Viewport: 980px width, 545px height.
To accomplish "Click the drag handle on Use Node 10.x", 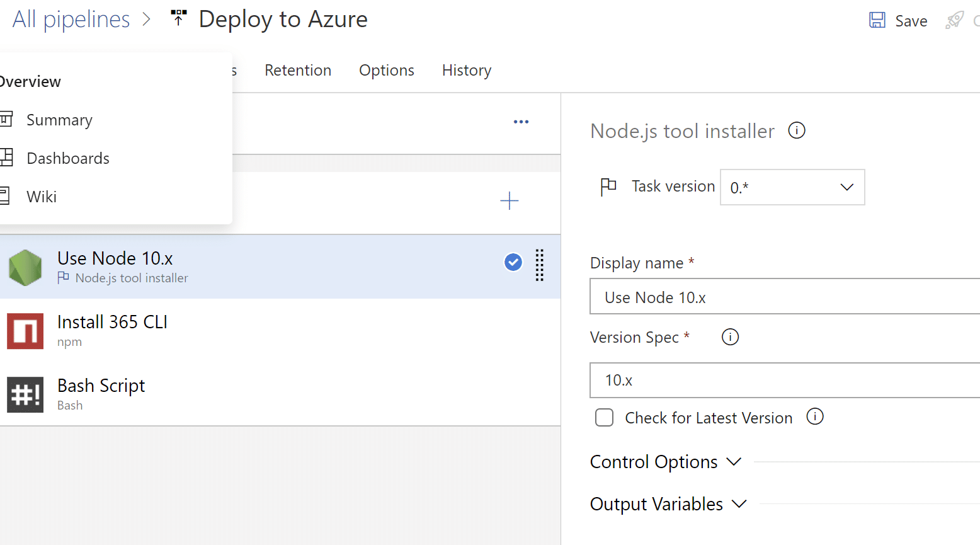I will point(540,265).
